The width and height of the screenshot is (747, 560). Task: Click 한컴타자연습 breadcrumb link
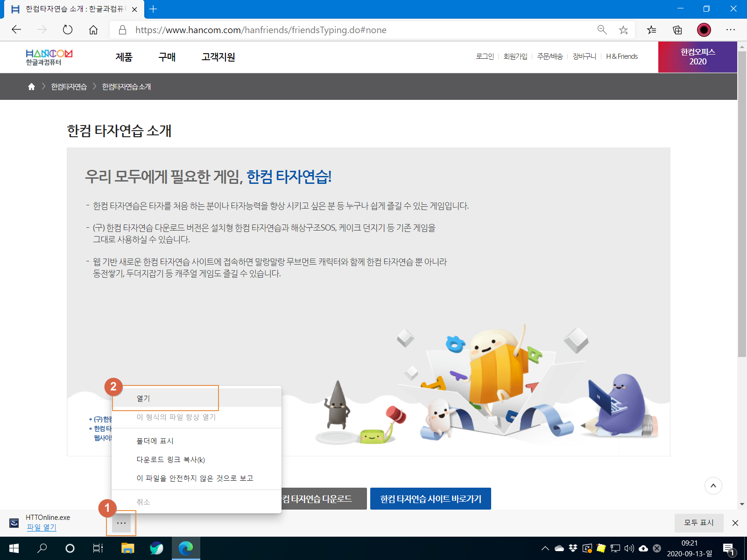point(69,87)
